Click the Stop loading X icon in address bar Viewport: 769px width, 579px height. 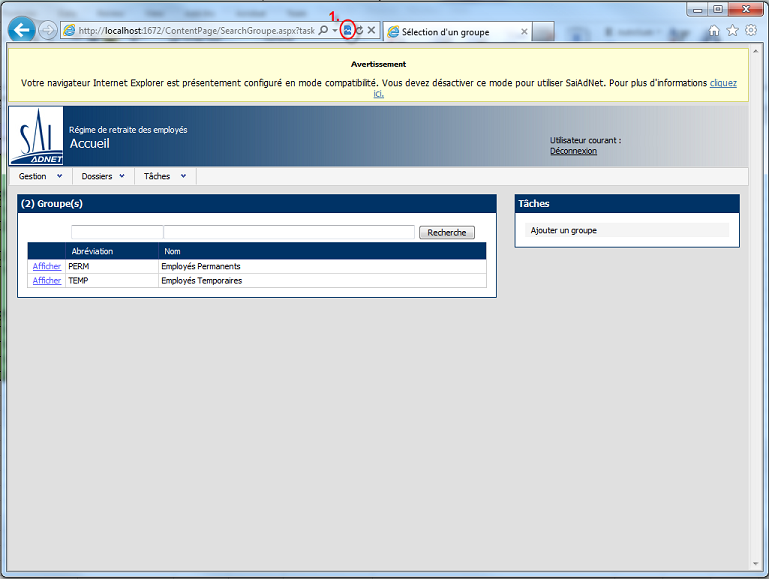tap(372, 31)
